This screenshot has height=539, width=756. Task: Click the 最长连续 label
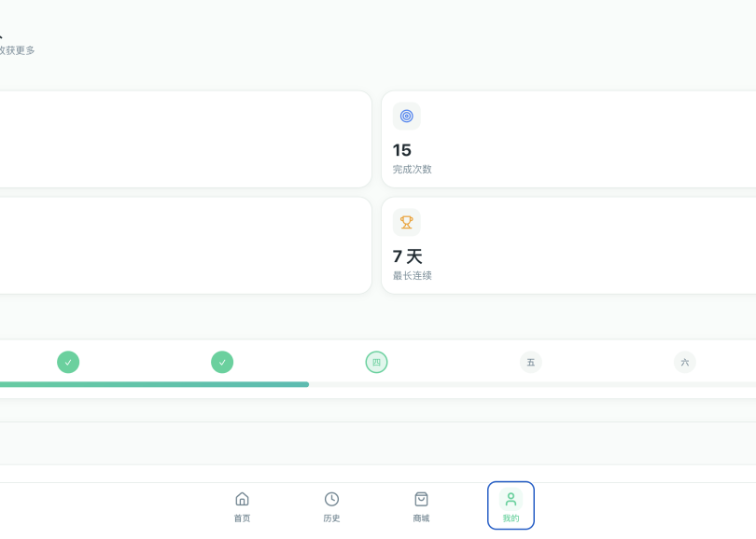tap(413, 276)
